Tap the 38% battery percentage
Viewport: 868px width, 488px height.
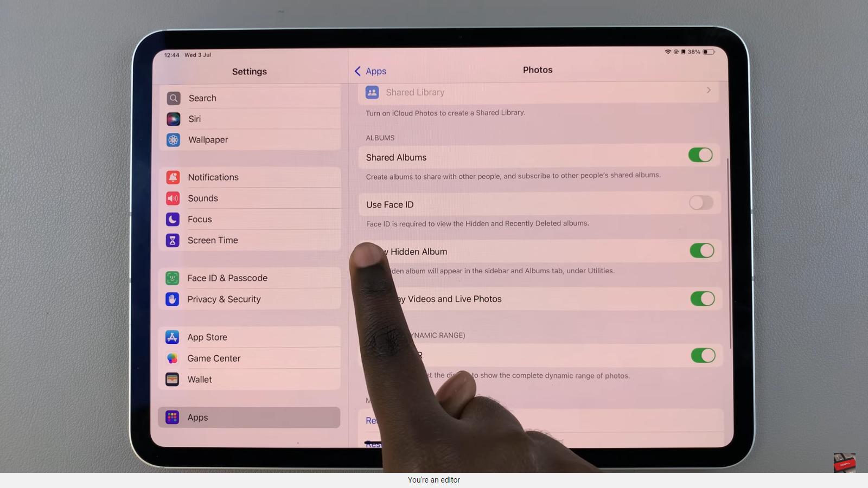click(x=694, y=52)
